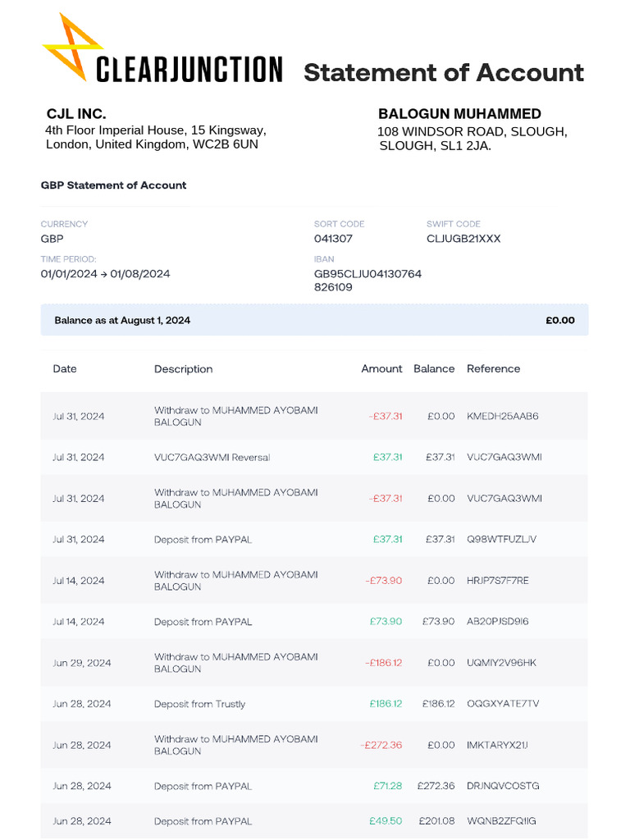Click the London, United Kingdom, WC2B 6UN line
The image size is (630, 840).
152,144
